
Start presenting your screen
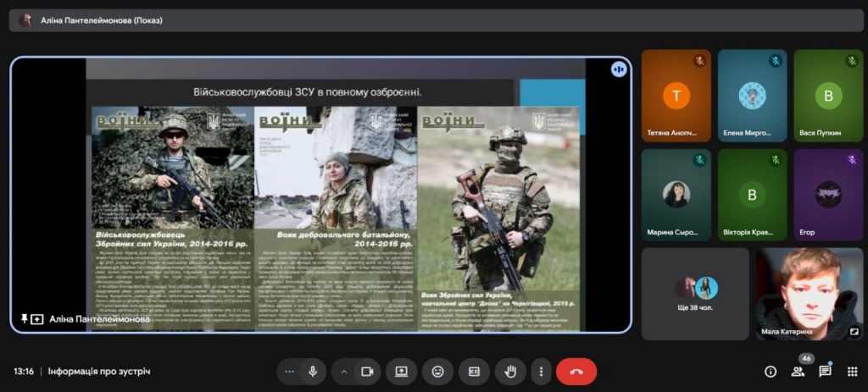[x=401, y=371]
